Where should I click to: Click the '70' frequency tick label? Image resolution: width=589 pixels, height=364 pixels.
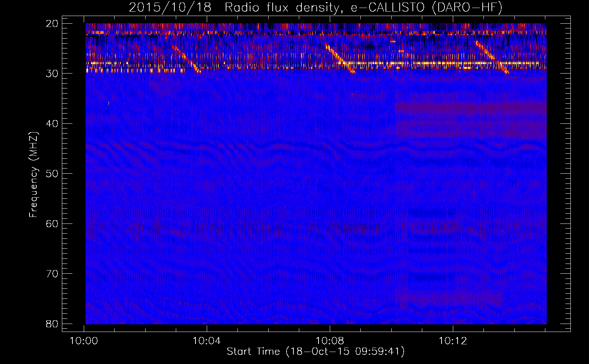[x=52, y=274]
